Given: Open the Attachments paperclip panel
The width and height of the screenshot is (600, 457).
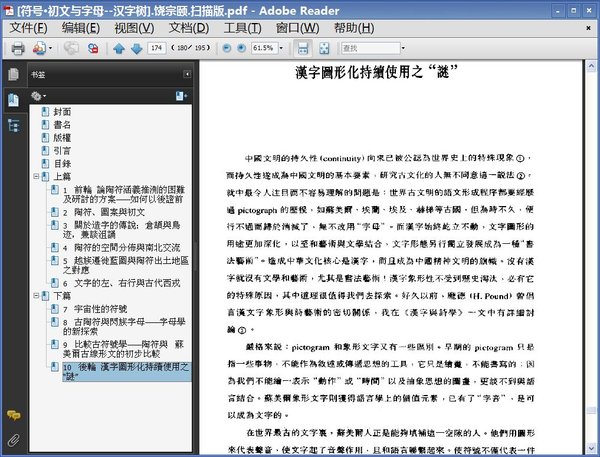Looking at the screenshot, I should click(x=13, y=441).
